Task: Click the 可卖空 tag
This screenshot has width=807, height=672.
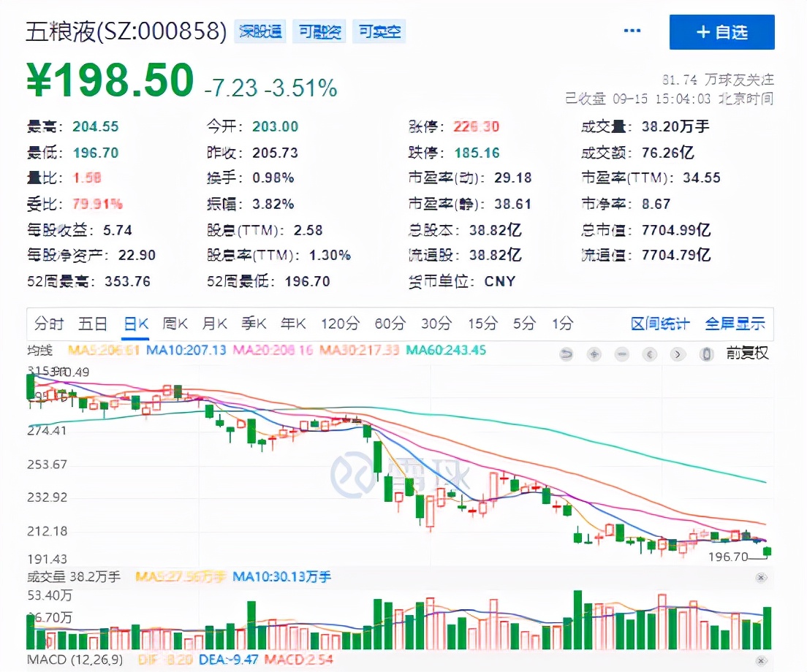Action: pos(379,31)
